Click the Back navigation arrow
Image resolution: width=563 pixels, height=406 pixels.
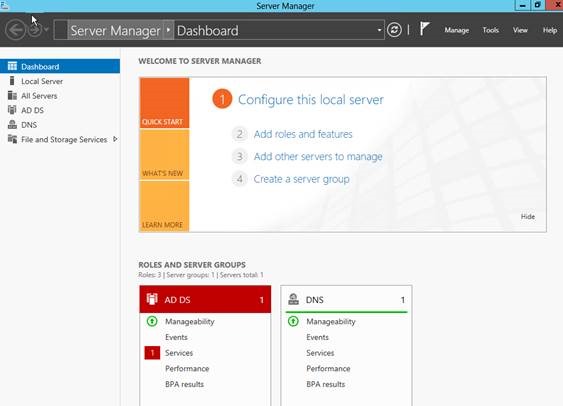pos(15,30)
